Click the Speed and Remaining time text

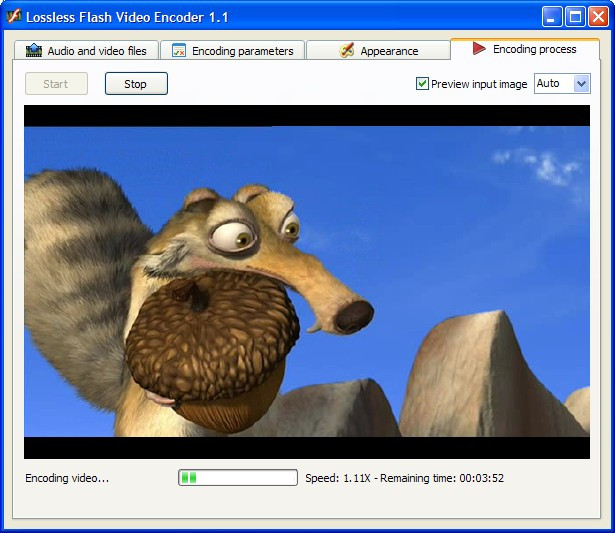pos(404,478)
